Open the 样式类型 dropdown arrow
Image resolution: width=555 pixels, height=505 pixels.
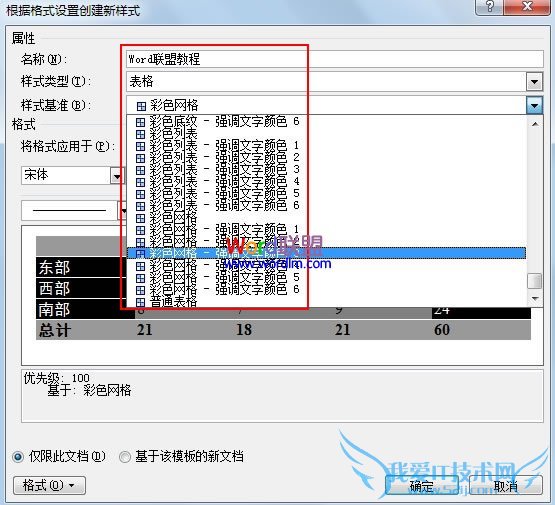pyautogui.click(x=534, y=82)
